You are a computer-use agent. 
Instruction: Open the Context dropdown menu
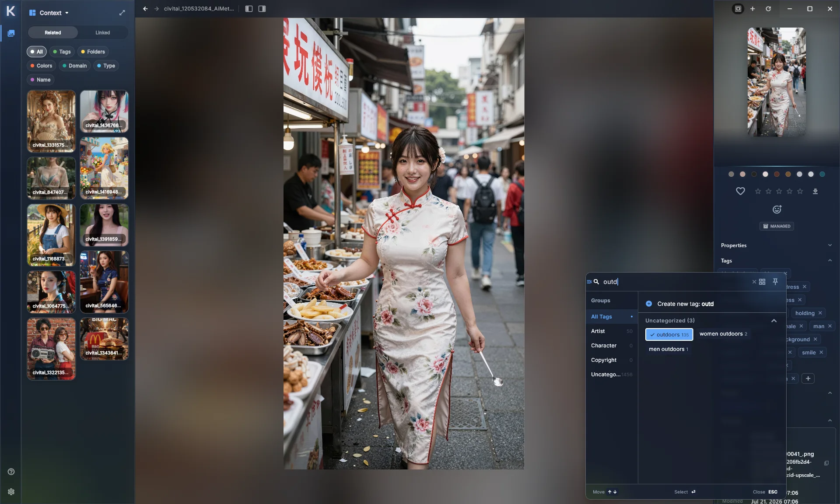[49, 13]
